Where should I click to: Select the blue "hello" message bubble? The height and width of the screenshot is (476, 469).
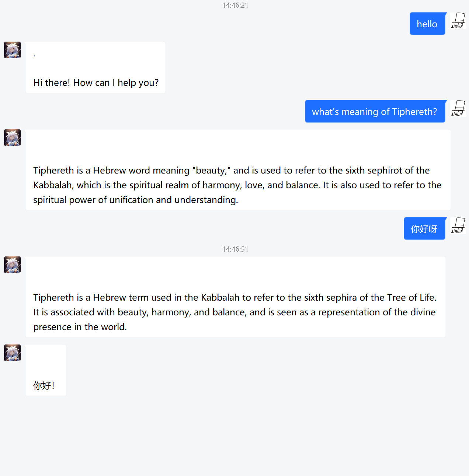pyautogui.click(x=427, y=24)
